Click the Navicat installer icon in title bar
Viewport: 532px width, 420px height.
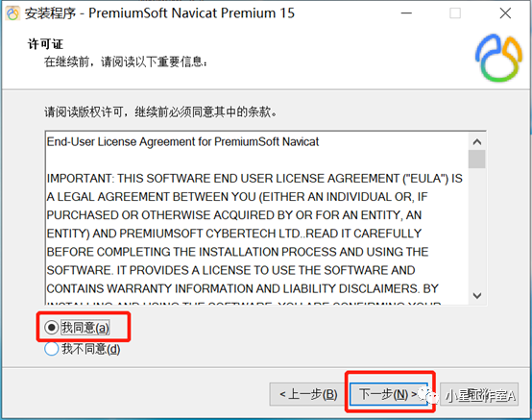(x=12, y=13)
